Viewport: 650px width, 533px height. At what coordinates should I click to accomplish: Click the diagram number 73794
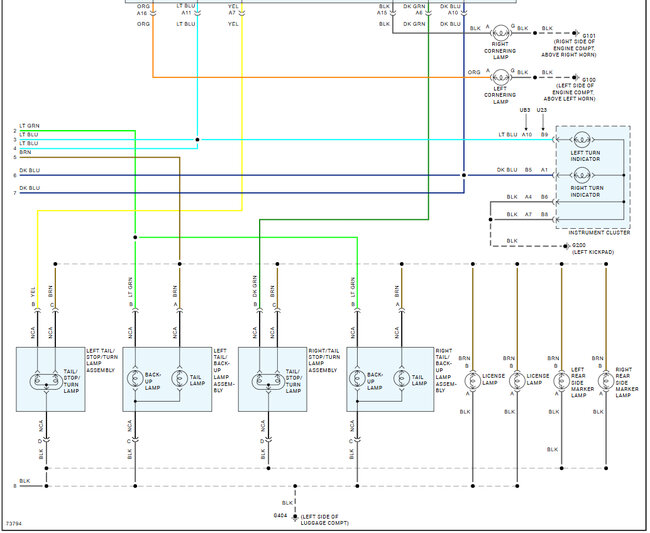point(14,524)
